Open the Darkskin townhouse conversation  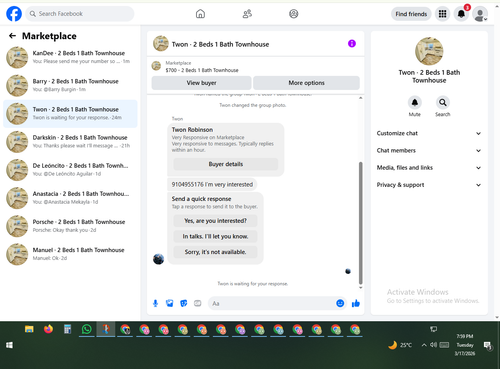pyautogui.click(x=70, y=142)
